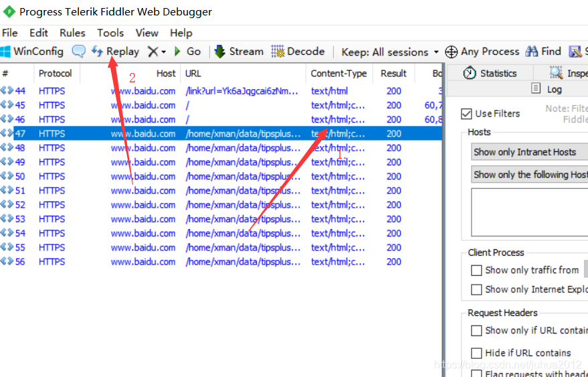Select session row 50

[x=221, y=177]
